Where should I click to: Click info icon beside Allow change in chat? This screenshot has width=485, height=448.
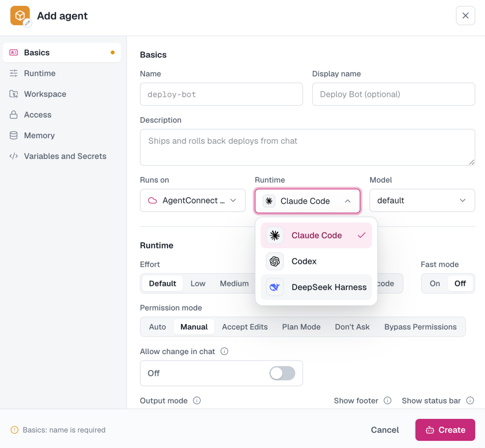pos(224,351)
